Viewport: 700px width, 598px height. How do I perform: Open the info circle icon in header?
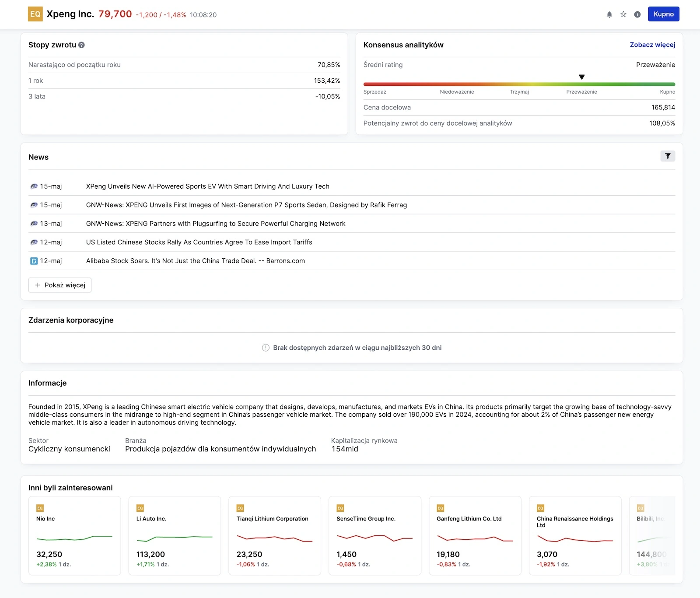click(x=637, y=14)
